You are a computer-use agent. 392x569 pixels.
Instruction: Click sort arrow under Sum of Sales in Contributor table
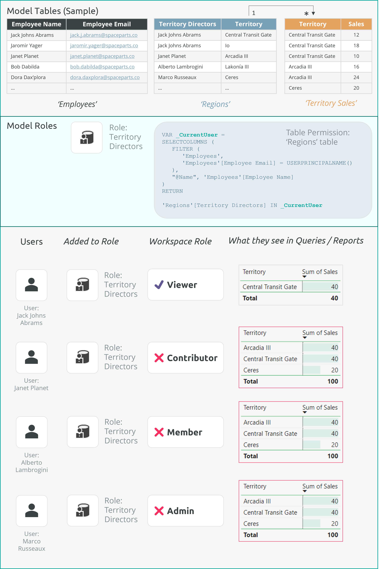(x=305, y=338)
